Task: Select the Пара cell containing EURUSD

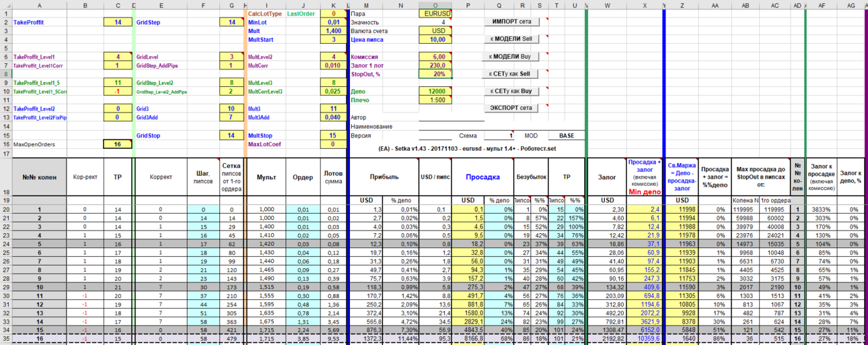Action: coord(435,13)
